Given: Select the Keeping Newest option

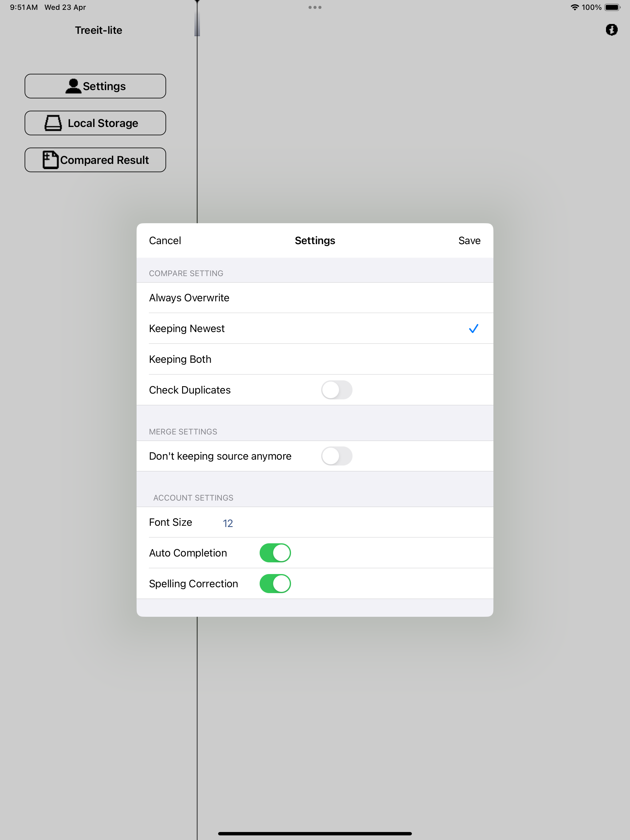Looking at the screenshot, I should pos(315,328).
